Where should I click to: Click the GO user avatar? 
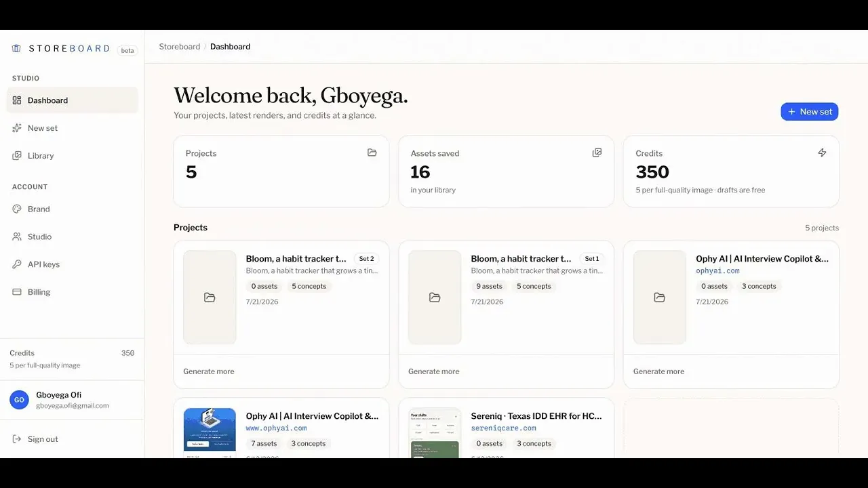(x=19, y=400)
